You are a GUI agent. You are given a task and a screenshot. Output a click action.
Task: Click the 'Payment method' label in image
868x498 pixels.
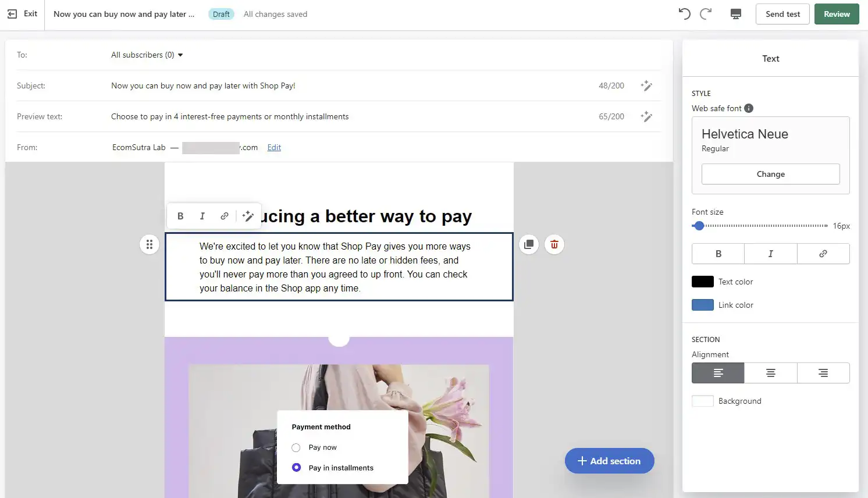tap(321, 427)
